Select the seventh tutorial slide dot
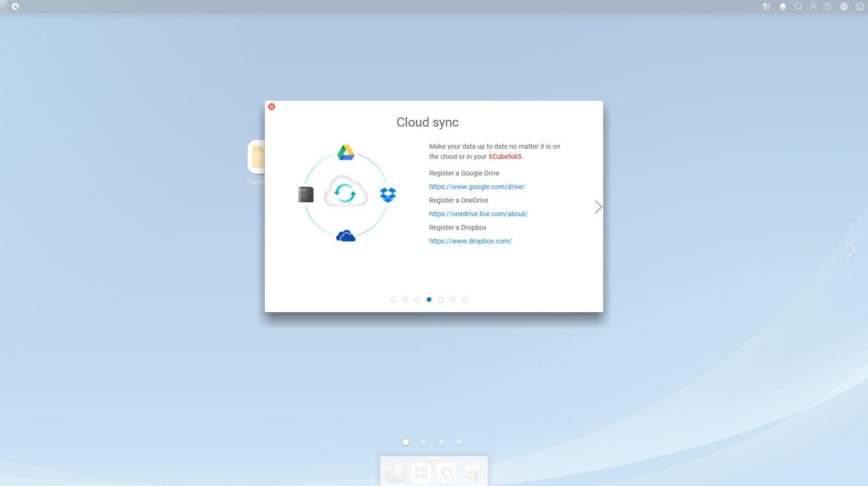 pyautogui.click(x=465, y=300)
